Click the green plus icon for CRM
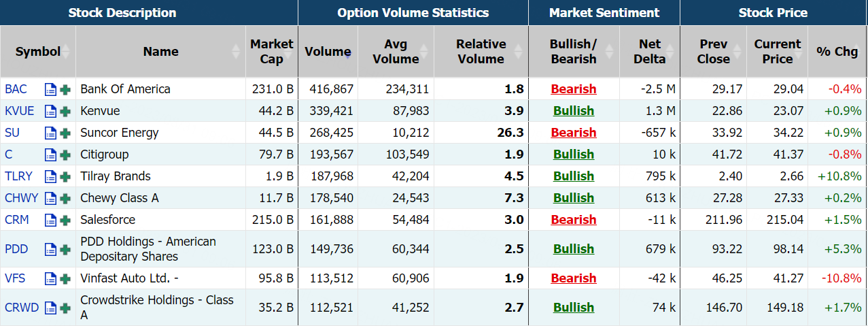868x326 pixels. point(65,220)
